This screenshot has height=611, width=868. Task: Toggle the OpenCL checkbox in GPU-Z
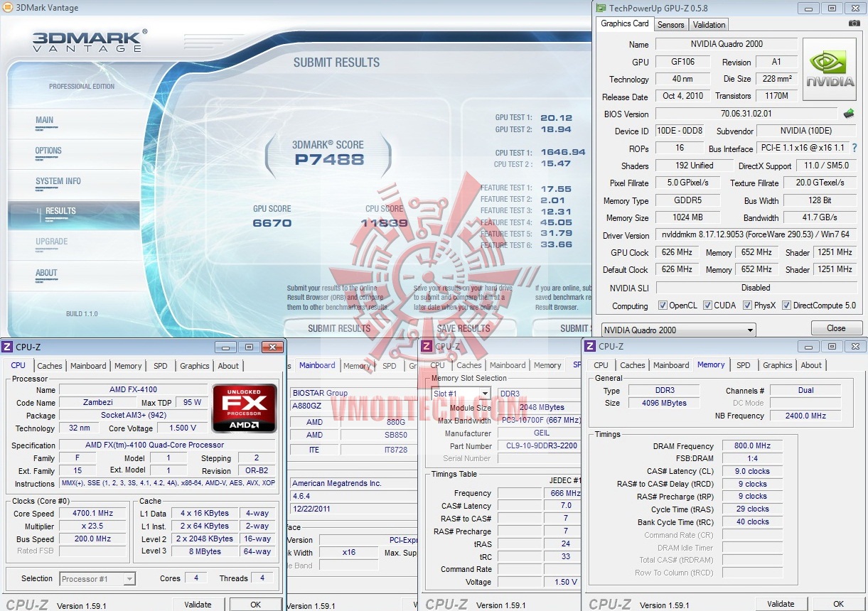tap(663, 305)
